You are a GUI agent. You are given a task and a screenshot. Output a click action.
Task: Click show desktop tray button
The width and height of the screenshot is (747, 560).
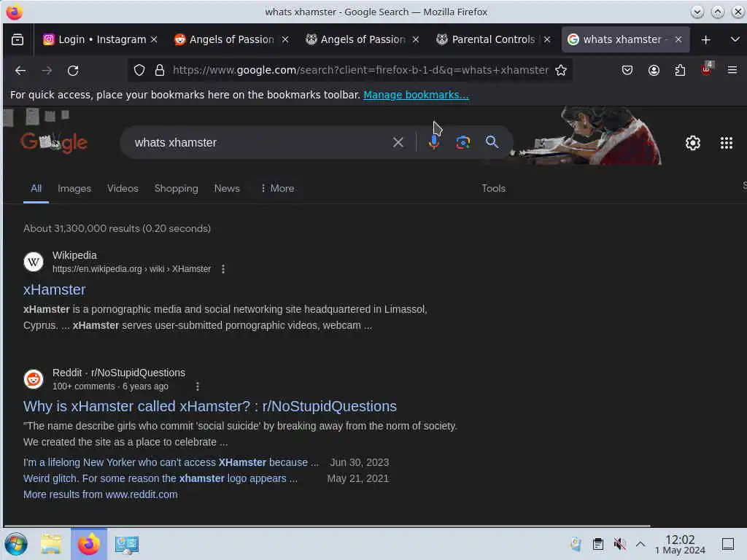coord(727,544)
